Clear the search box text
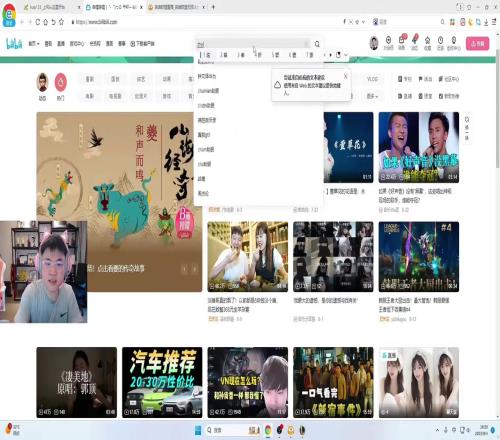 click(306, 44)
